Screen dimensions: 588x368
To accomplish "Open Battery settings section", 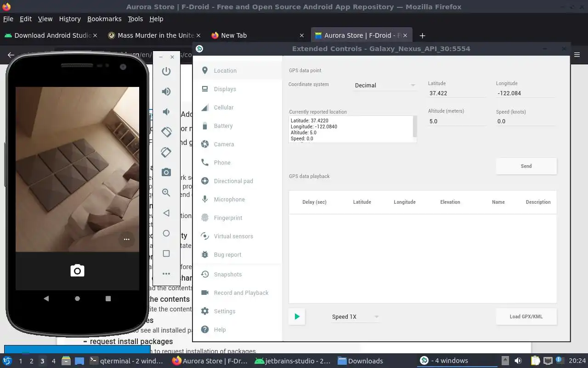I will tap(237, 126).
